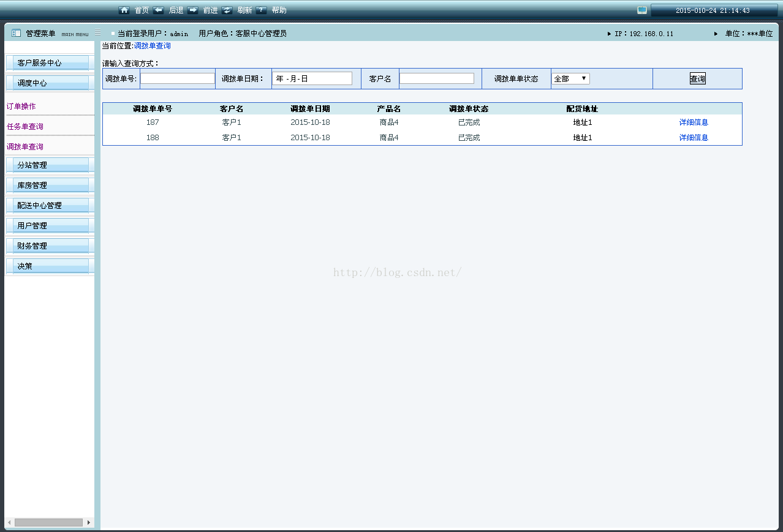Open 详细信息 for order 188
This screenshot has height=532, width=783.
(x=694, y=137)
